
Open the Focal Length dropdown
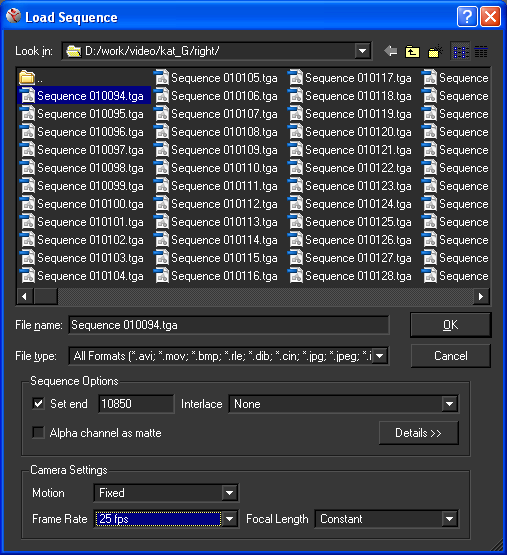click(x=450, y=519)
